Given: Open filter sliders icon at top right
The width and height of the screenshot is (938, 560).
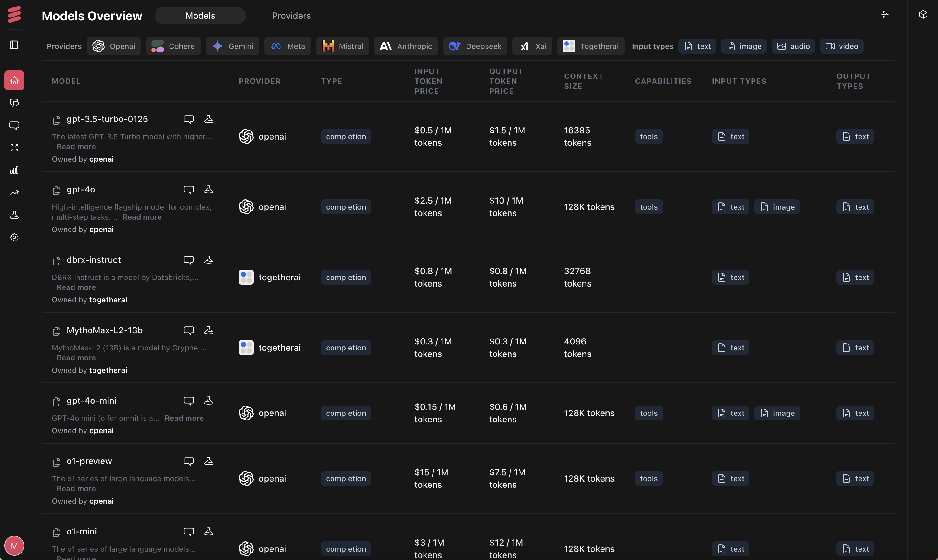Looking at the screenshot, I should (x=885, y=14).
